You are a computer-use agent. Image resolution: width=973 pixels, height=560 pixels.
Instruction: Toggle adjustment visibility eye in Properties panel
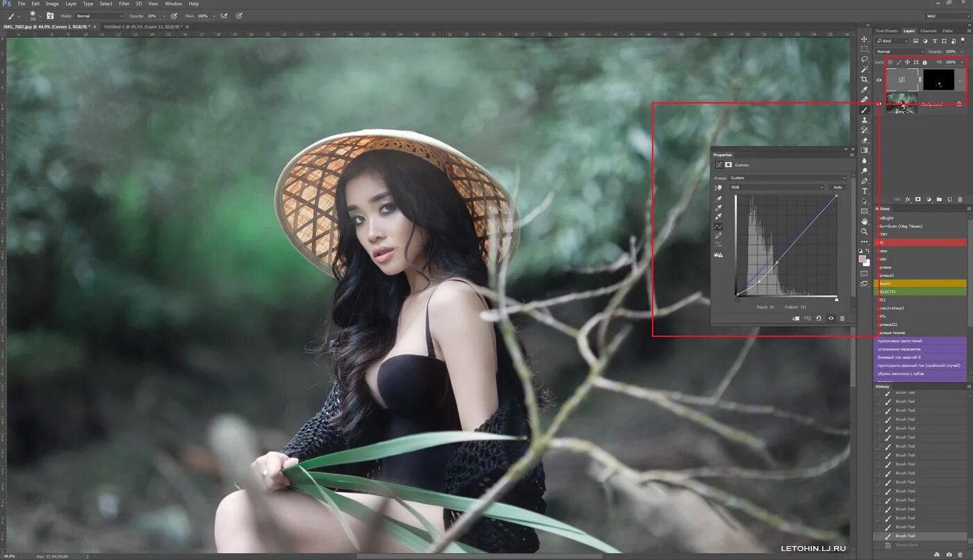[x=831, y=318]
